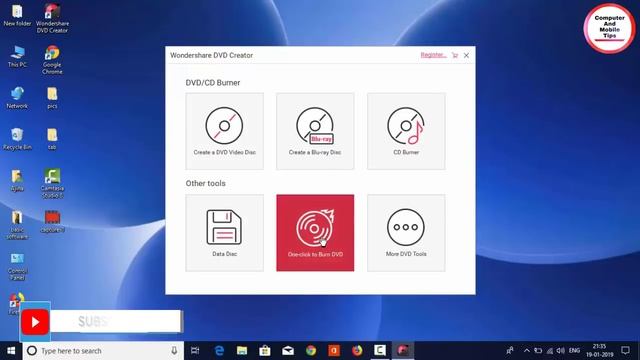Viewport: 640px width, 360px height.
Task: Select This PC desktop icon
Action: point(17,57)
